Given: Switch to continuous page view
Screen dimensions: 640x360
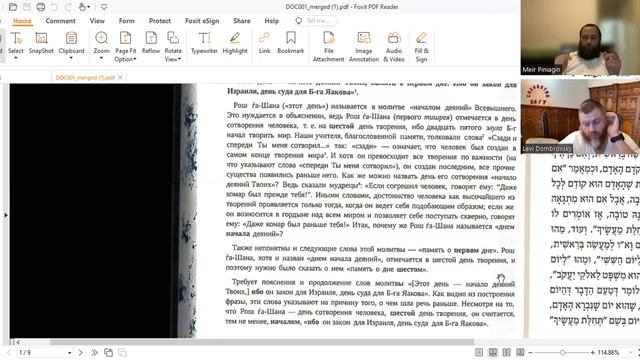Looking at the screenshot, I should (493, 352).
